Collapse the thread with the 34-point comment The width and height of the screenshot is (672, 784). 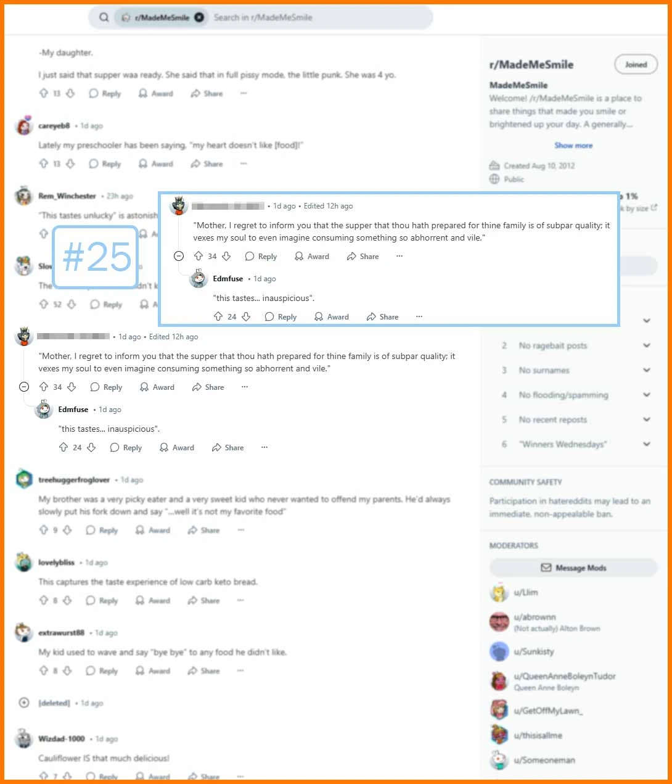tap(24, 387)
